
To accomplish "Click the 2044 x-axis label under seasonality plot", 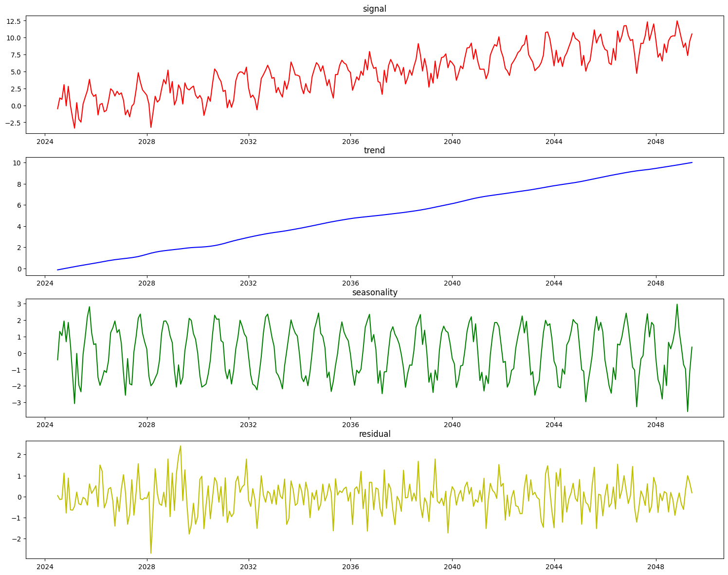I will [x=554, y=425].
